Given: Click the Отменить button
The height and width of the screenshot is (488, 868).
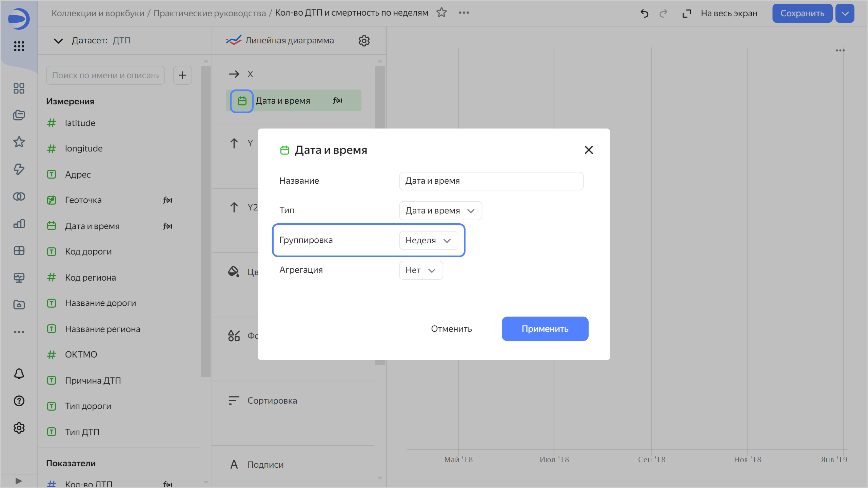Looking at the screenshot, I should 451,329.
